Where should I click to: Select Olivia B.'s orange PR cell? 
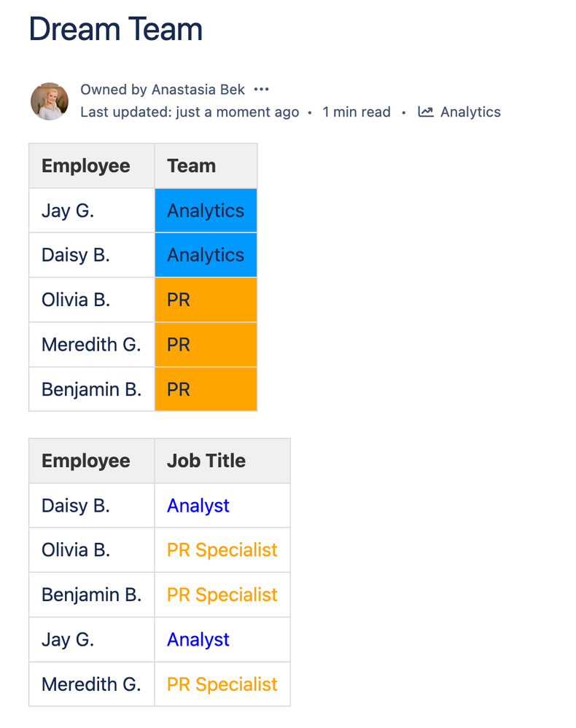(206, 300)
